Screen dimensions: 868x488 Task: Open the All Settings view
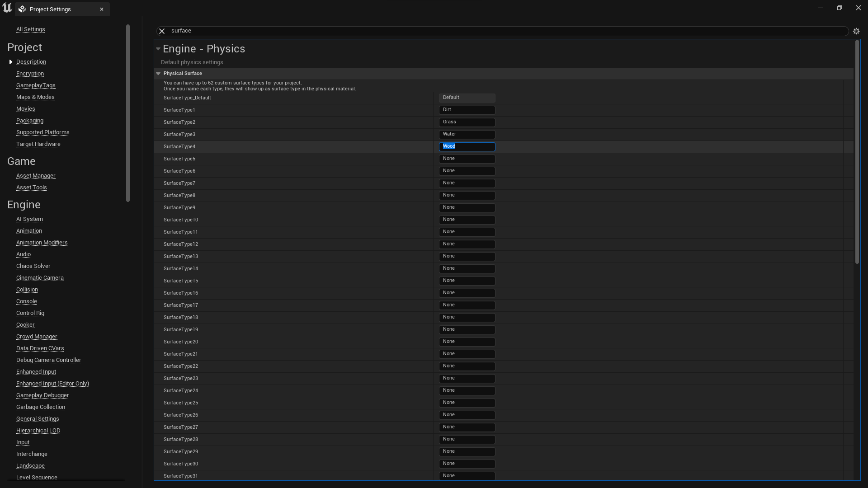30,29
